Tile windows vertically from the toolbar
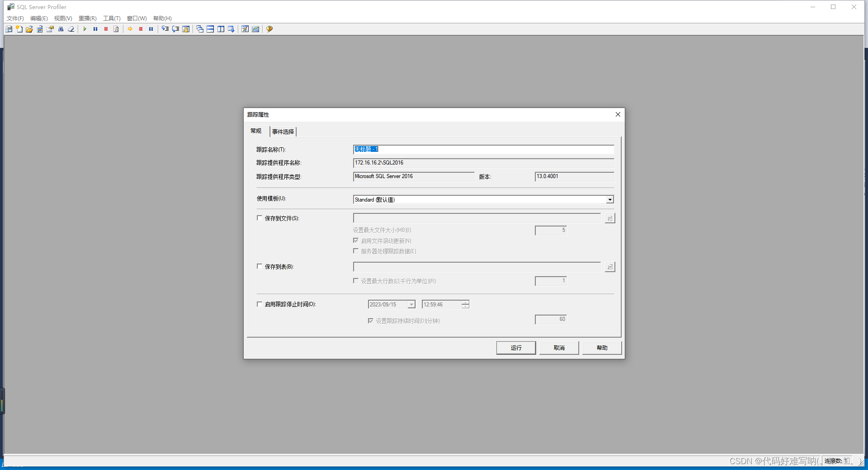 tap(221, 29)
